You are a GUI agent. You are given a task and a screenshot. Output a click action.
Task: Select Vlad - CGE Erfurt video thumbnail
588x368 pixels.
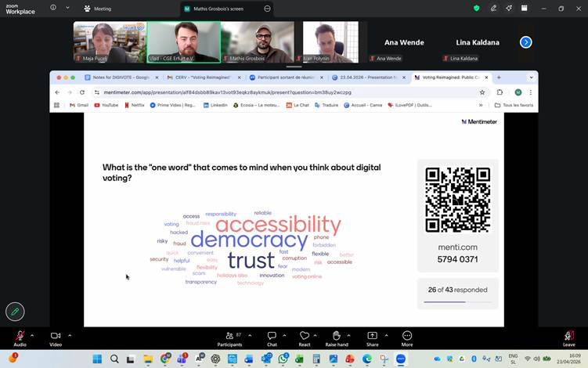point(183,42)
